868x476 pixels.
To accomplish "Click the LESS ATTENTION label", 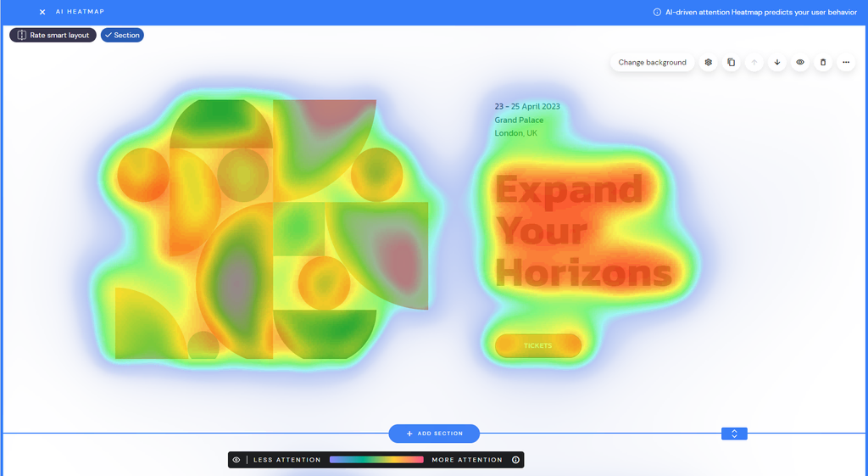I will 287,460.
